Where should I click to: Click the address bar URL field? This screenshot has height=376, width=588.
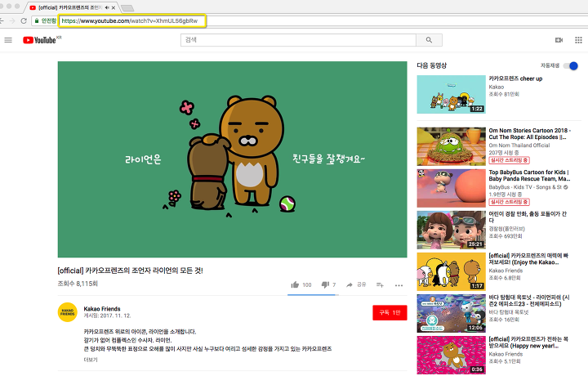pyautogui.click(x=132, y=20)
